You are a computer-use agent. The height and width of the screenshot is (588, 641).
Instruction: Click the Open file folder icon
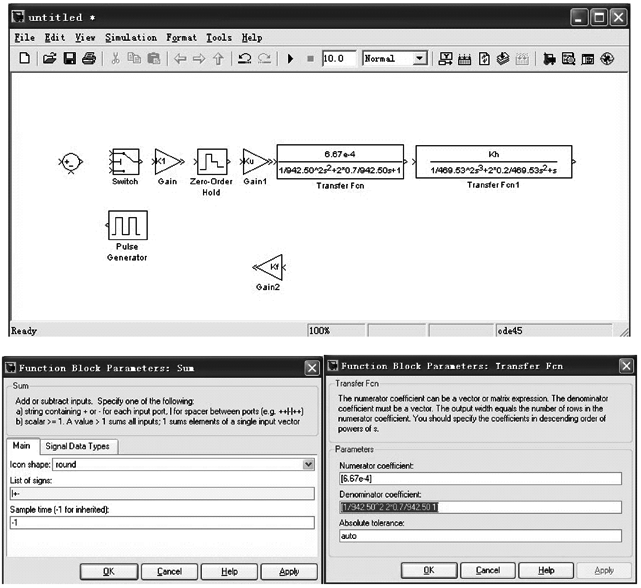tap(49, 60)
